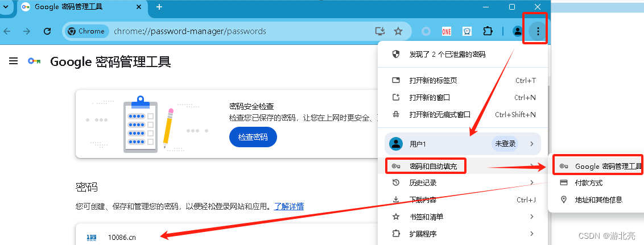Expand 扩展程序 submenu chevron
Screen dimensions: 644x245
(x=532, y=234)
